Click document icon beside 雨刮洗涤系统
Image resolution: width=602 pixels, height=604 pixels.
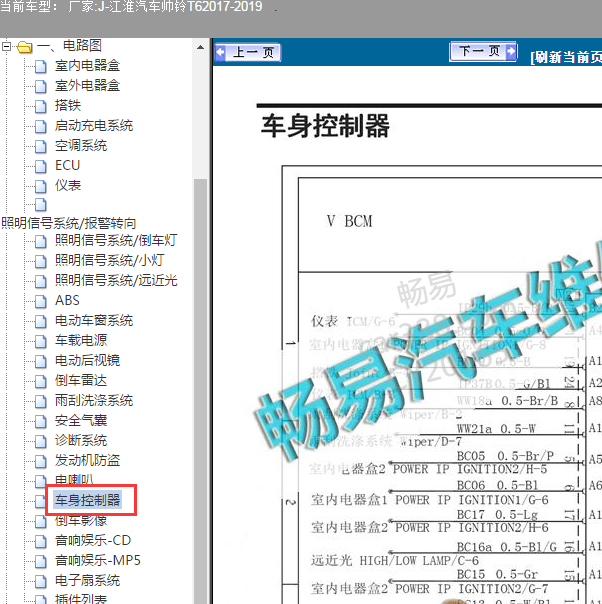point(41,401)
